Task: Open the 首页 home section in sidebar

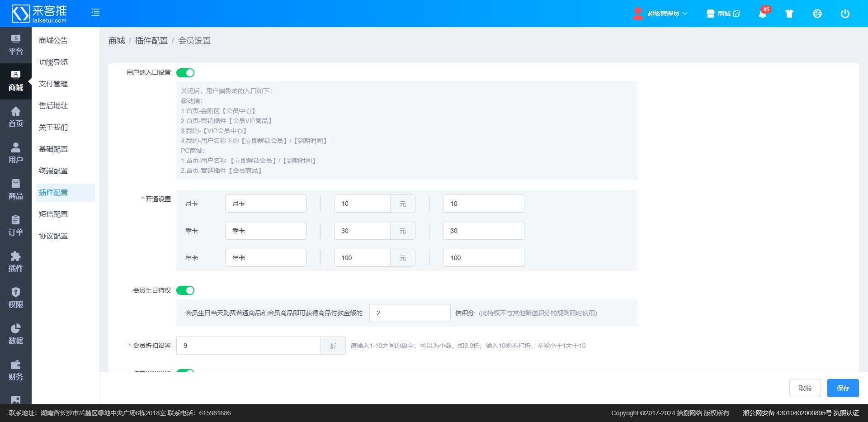Action: click(x=15, y=117)
